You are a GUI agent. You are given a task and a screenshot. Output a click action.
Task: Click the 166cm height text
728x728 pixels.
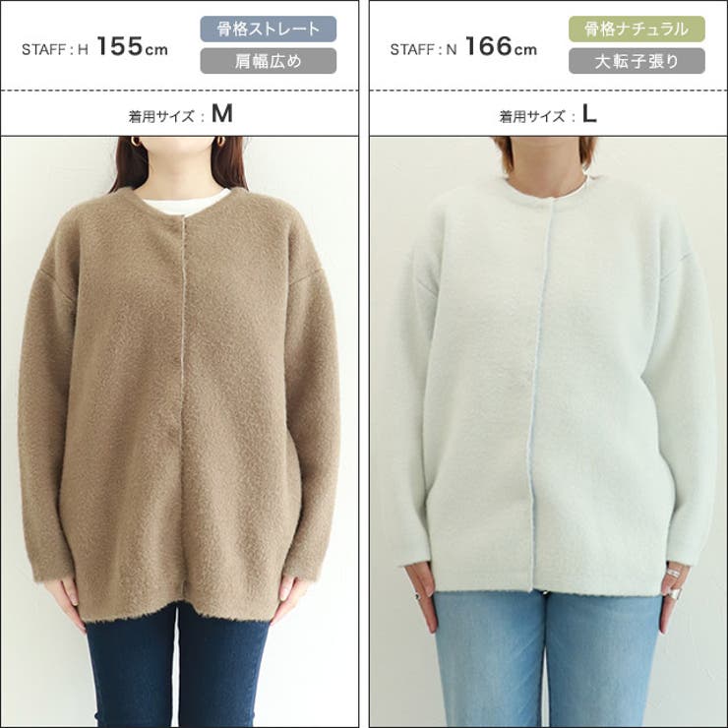(x=501, y=46)
